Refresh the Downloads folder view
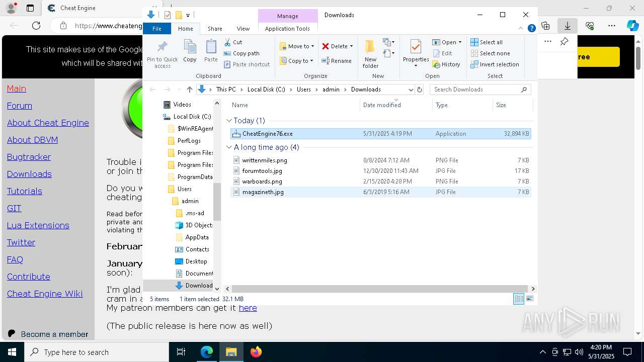This screenshot has height=362, width=644. [x=420, y=89]
